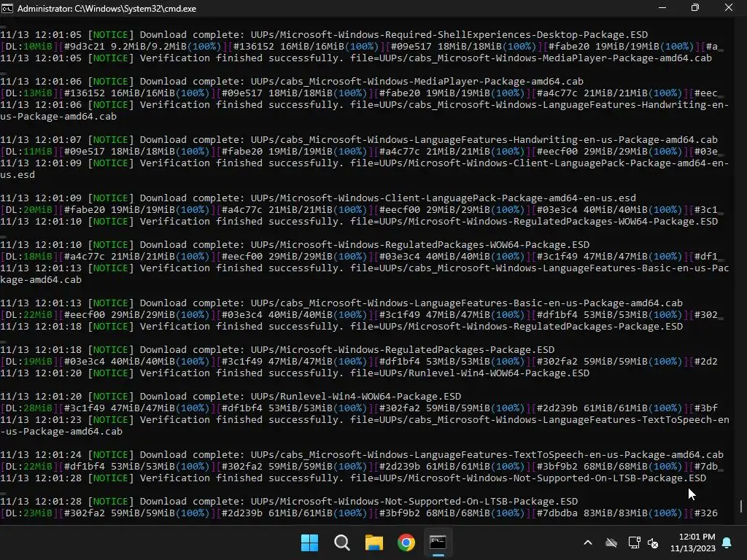Click the muted volume tray icon

point(653,542)
